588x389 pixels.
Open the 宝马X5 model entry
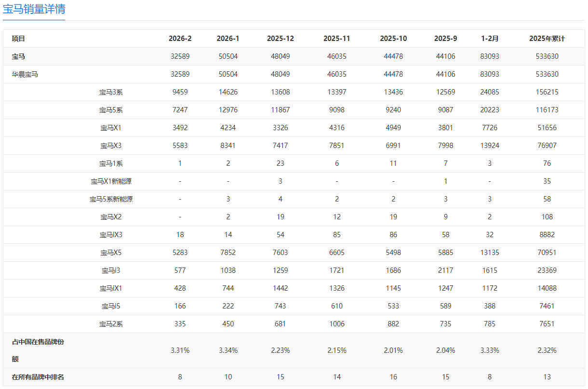[111, 253]
